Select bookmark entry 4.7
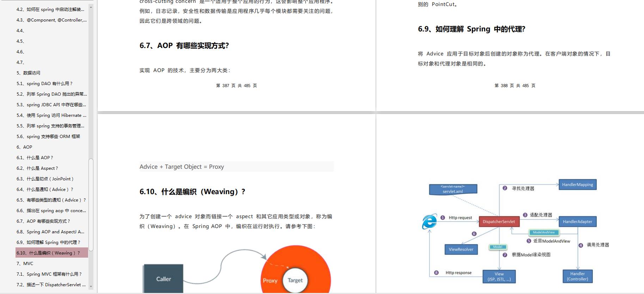The height and width of the screenshot is (294, 644). (20, 62)
